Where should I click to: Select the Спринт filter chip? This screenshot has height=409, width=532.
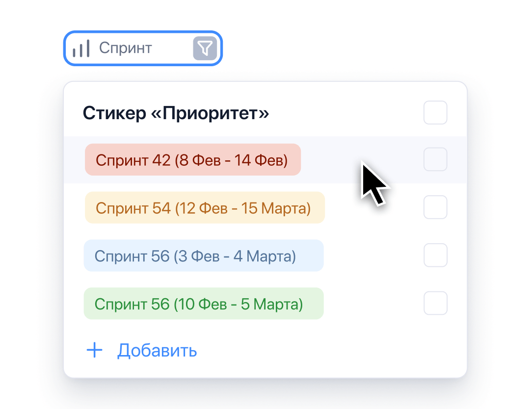tap(142, 48)
